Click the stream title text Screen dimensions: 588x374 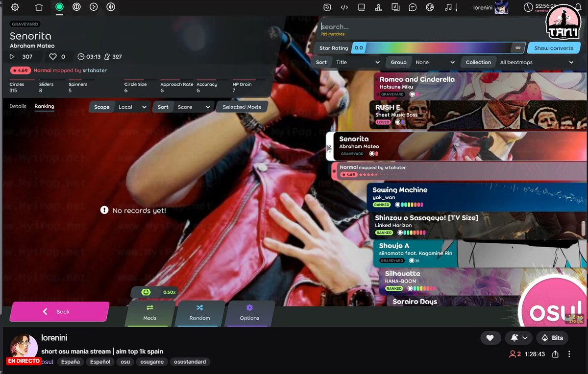click(x=102, y=351)
